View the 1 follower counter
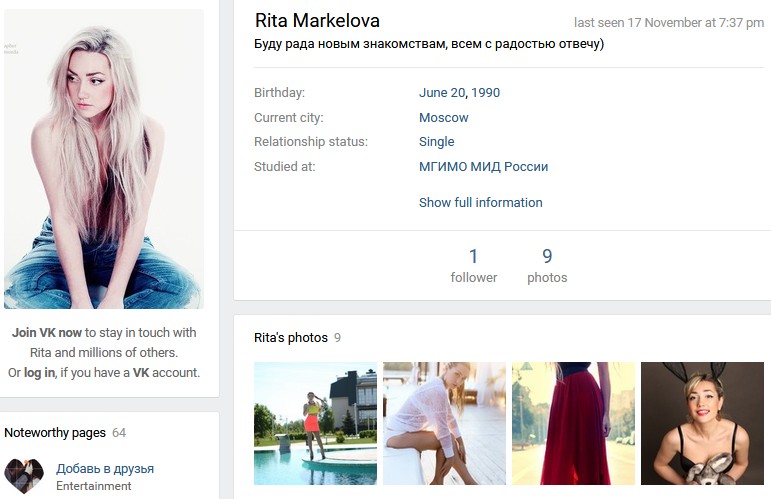This screenshot has width=771, height=499. [x=473, y=265]
